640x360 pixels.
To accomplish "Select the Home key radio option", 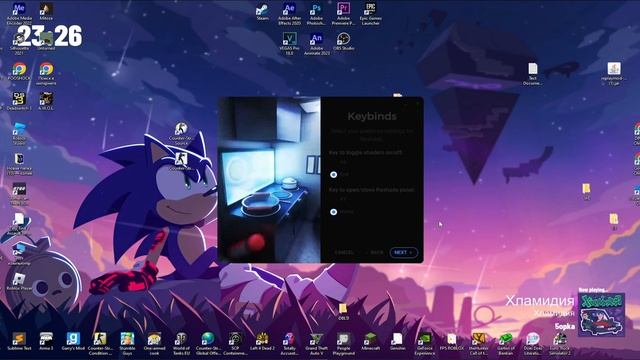I will [333, 212].
